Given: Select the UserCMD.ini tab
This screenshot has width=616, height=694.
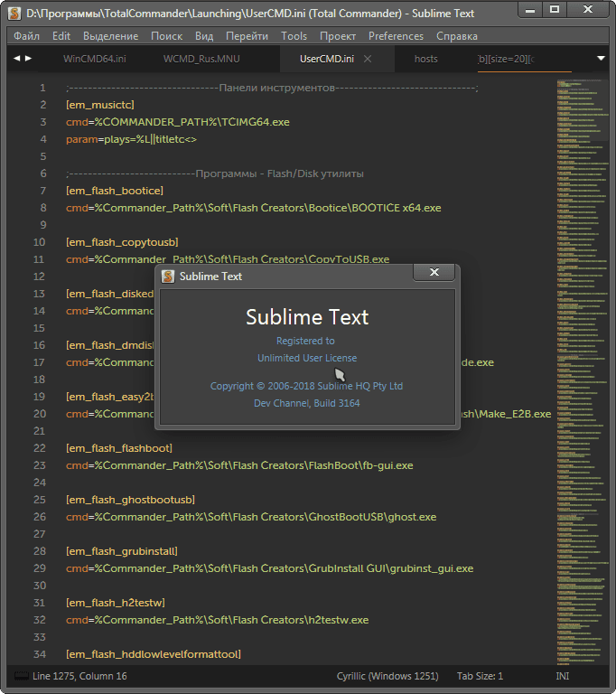Looking at the screenshot, I should [x=327, y=59].
